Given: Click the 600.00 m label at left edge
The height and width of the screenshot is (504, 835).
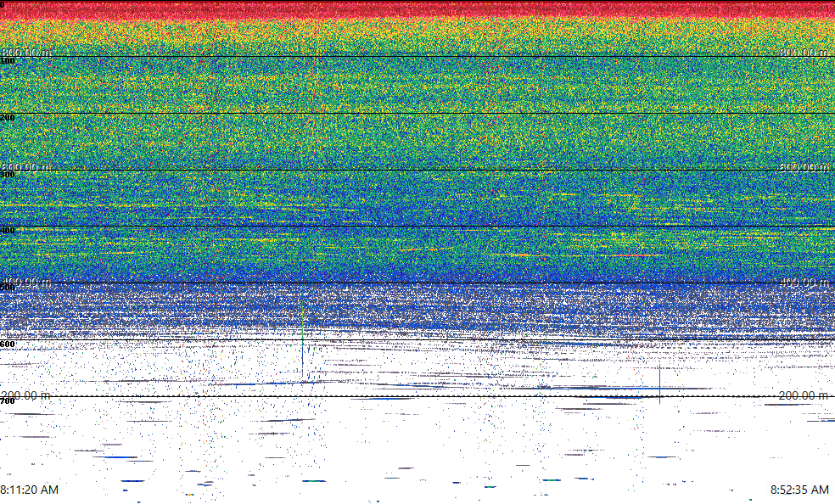Looking at the screenshot, I should 25,167.
